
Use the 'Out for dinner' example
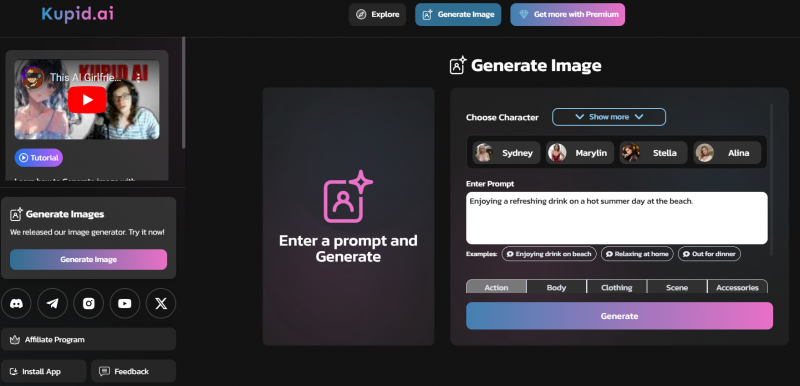(x=709, y=253)
